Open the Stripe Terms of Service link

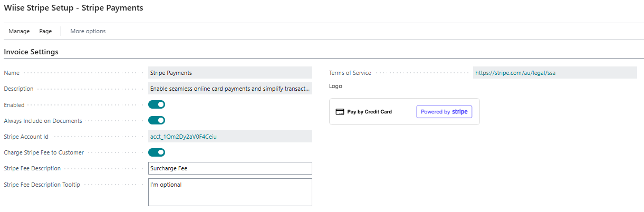click(x=515, y=73)
